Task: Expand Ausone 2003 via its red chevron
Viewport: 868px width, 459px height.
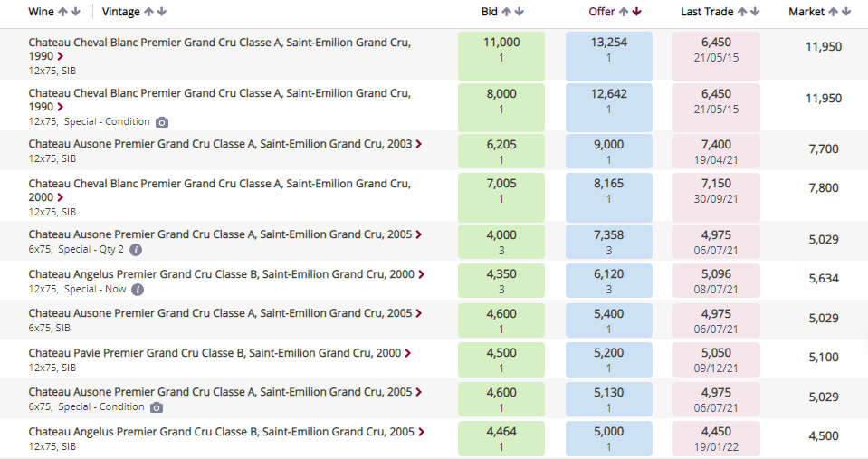Action: 419,144
